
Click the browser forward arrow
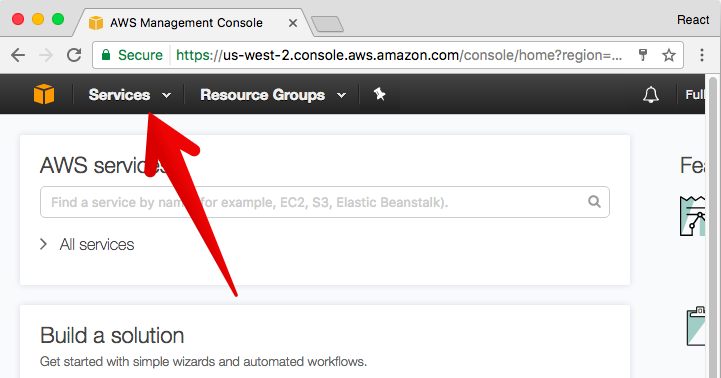click(x=46, y=55)
